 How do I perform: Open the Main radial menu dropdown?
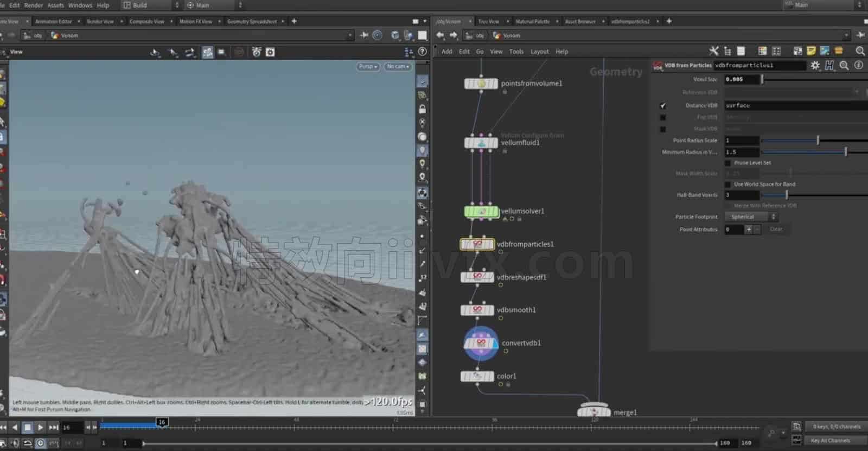pos(214,5)
